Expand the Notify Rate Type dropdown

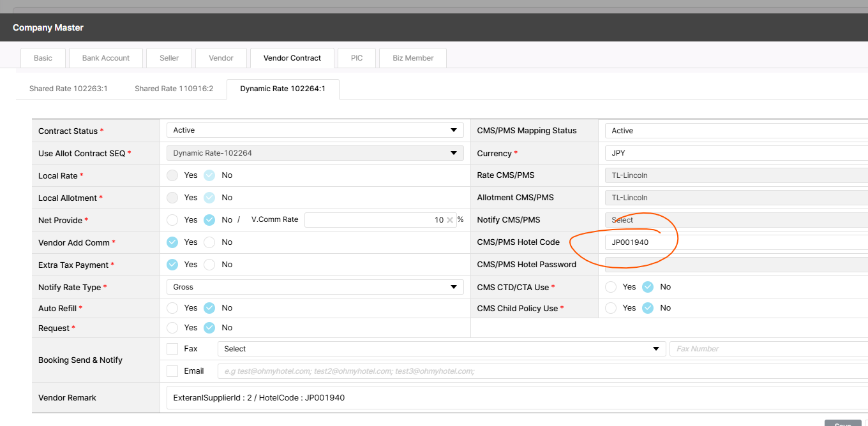coord(315,287)
